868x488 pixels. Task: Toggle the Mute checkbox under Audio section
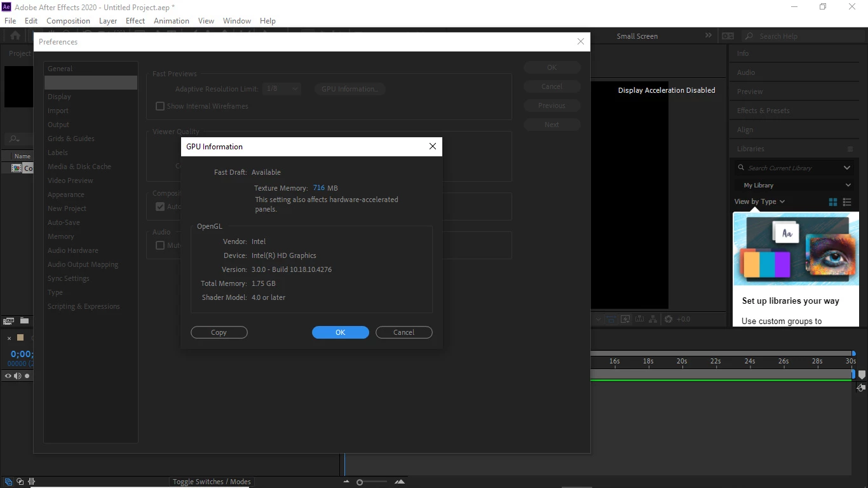(160, 245)
